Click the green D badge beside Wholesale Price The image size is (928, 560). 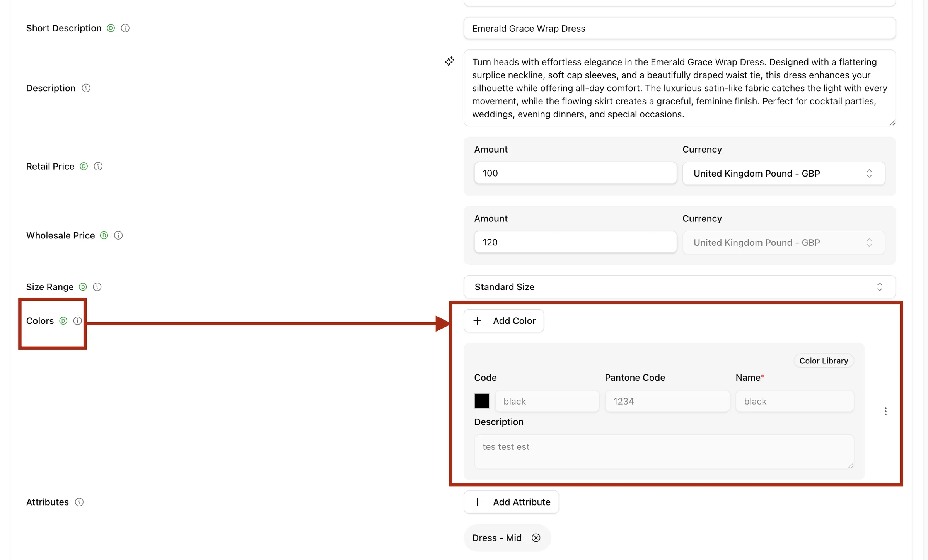[104, 235]
